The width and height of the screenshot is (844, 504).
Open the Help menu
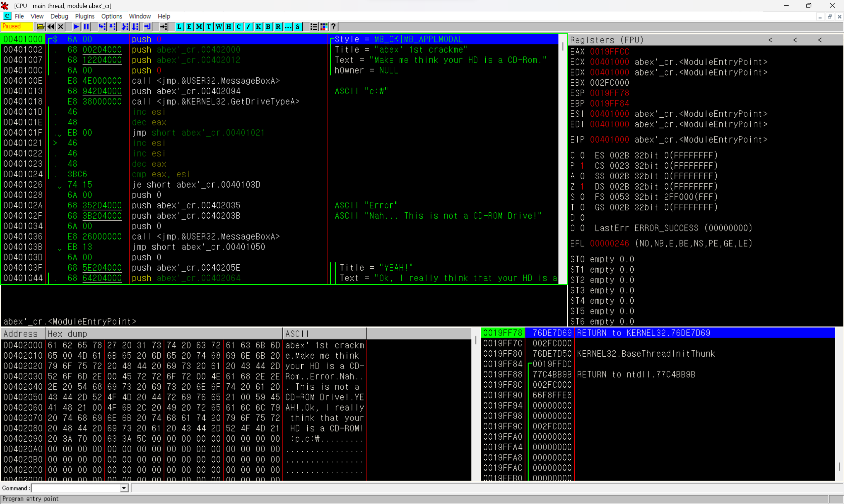coord(164,16)
